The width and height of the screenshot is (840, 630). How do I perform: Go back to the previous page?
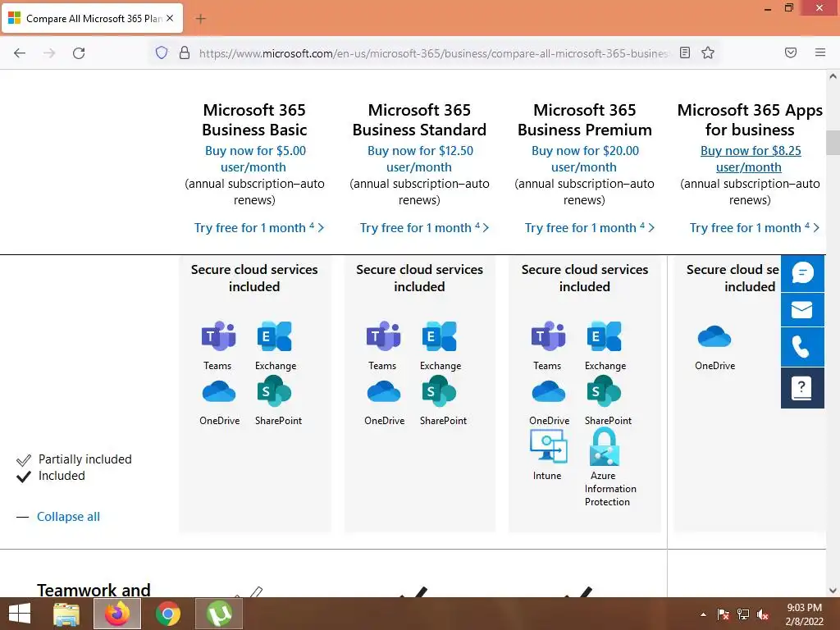coord(20,52)
